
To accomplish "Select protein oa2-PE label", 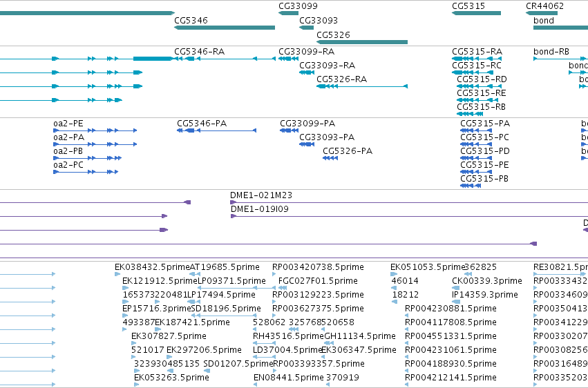I will [68, 123].
